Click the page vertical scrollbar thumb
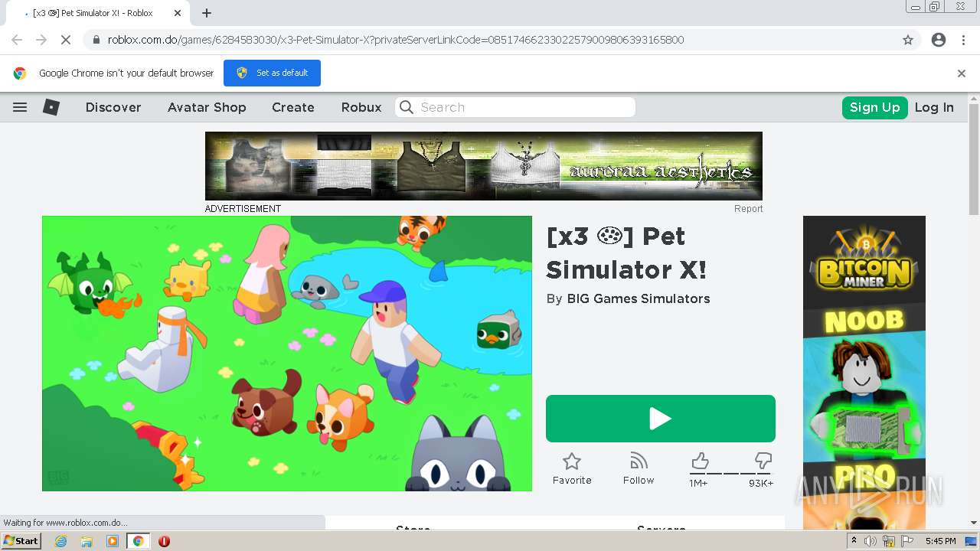 (x=974, y=159)
